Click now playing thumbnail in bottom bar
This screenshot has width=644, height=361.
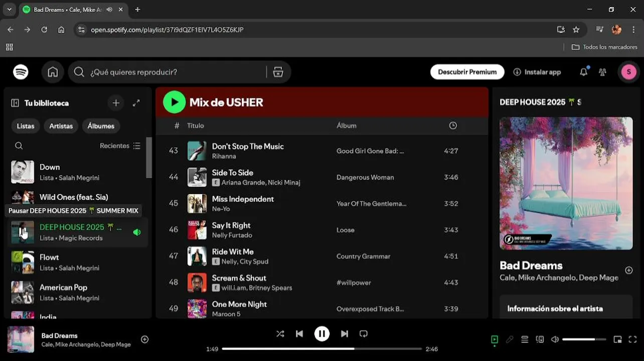point(21,339)
